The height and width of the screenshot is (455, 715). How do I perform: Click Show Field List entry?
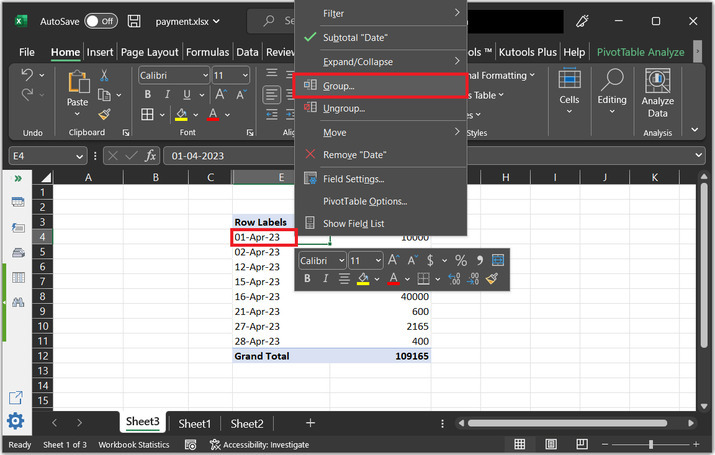pyautogui.click(x=380, y=223)
